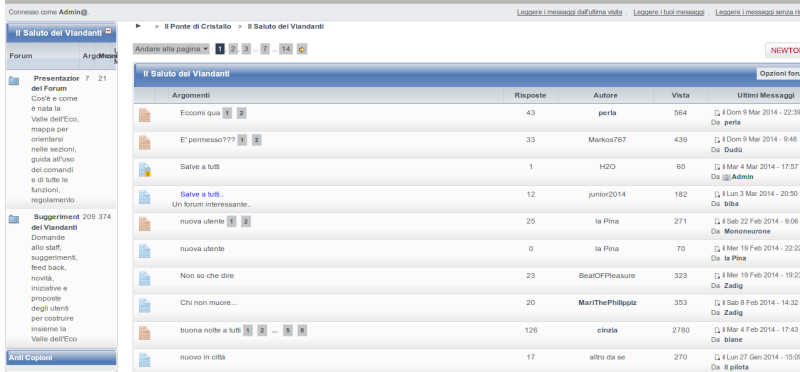800x372 pixels.
Task: Go to last post icon dated Sab 22 Feb 9:06
Action: click(717, 221)
